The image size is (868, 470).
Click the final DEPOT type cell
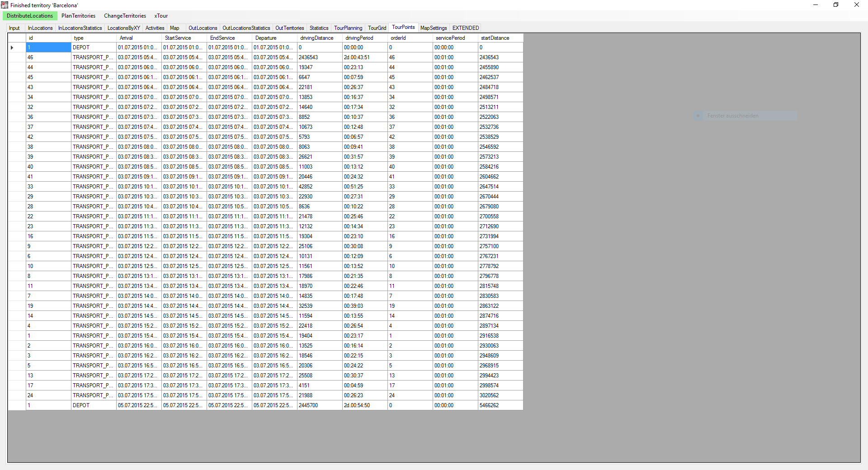(94, 405)
